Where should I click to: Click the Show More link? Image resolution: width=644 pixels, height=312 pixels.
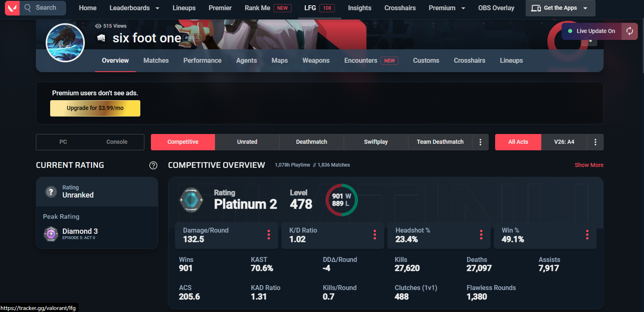589,165
